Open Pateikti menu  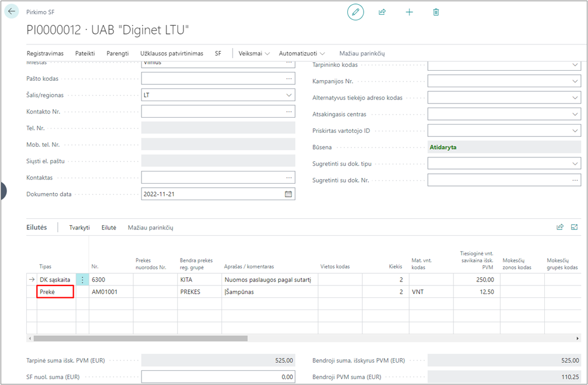(x=85, y=53)
